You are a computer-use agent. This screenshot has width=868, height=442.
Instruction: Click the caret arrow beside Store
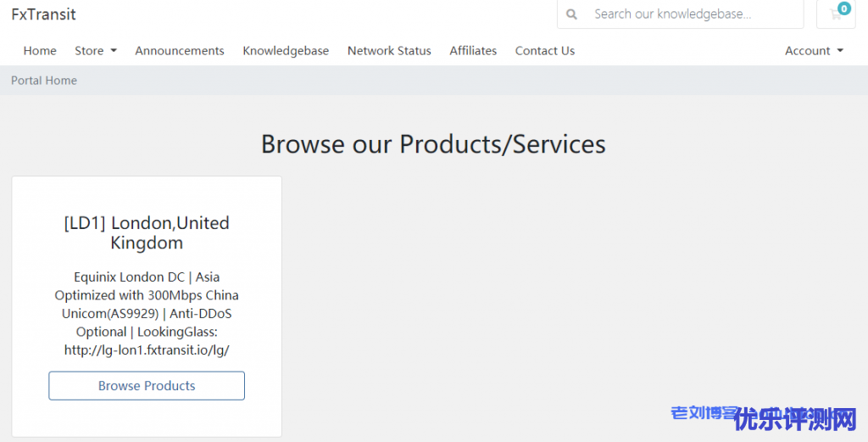tap(114, 51)
